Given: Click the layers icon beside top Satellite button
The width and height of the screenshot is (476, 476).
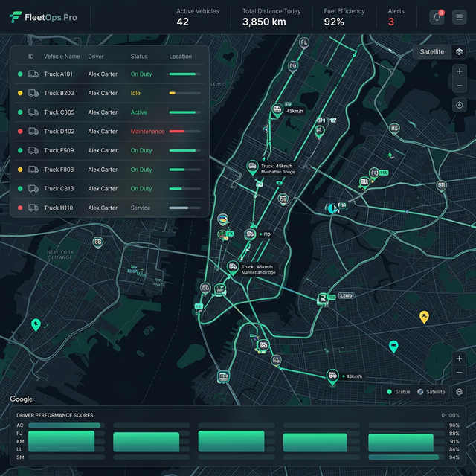Looking at the screenshot, I should [460, 52].
